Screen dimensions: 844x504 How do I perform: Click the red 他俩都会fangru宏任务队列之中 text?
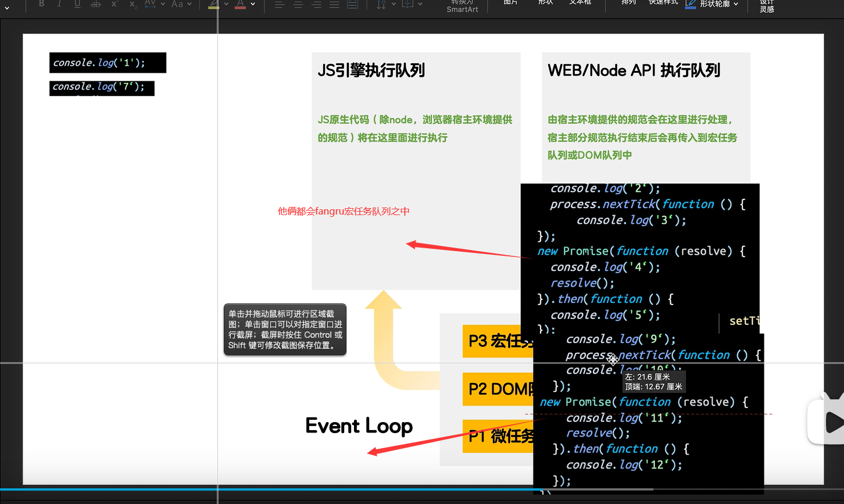[344, 211]
